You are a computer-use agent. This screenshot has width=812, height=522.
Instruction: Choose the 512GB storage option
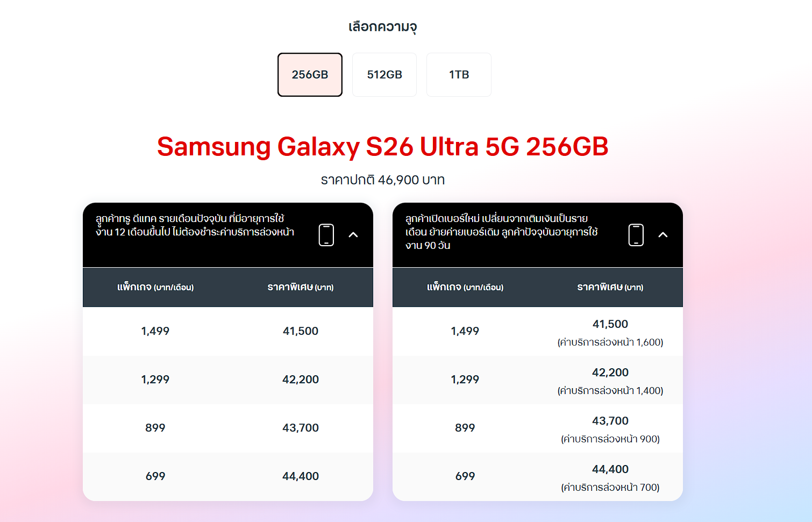point(384,75)
